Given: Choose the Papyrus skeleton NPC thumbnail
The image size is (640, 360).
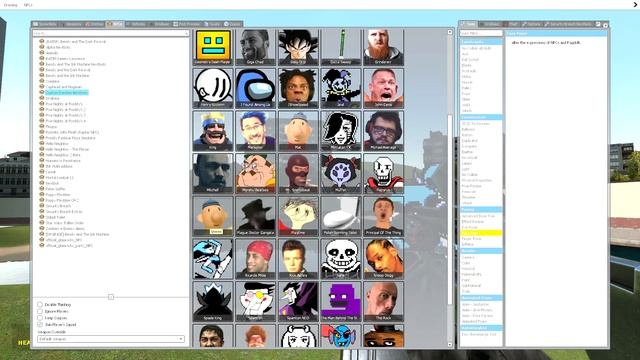Looking at the screenshot, I should coord(383,173).
